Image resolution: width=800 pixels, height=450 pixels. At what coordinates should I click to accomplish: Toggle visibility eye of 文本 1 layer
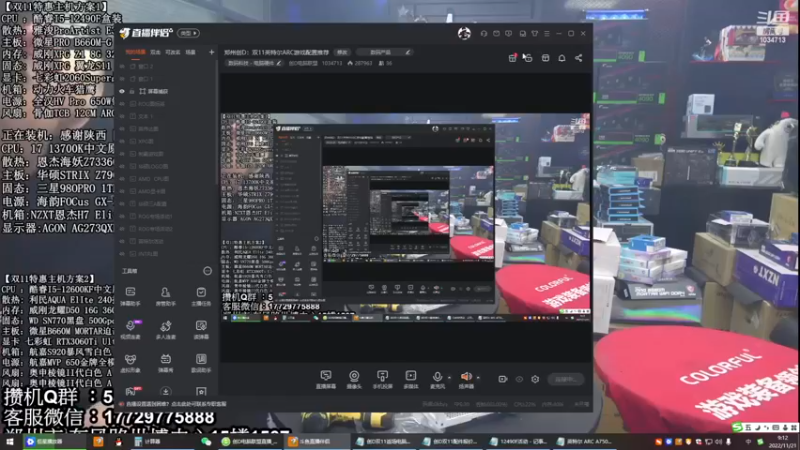(x=122, y=116)
